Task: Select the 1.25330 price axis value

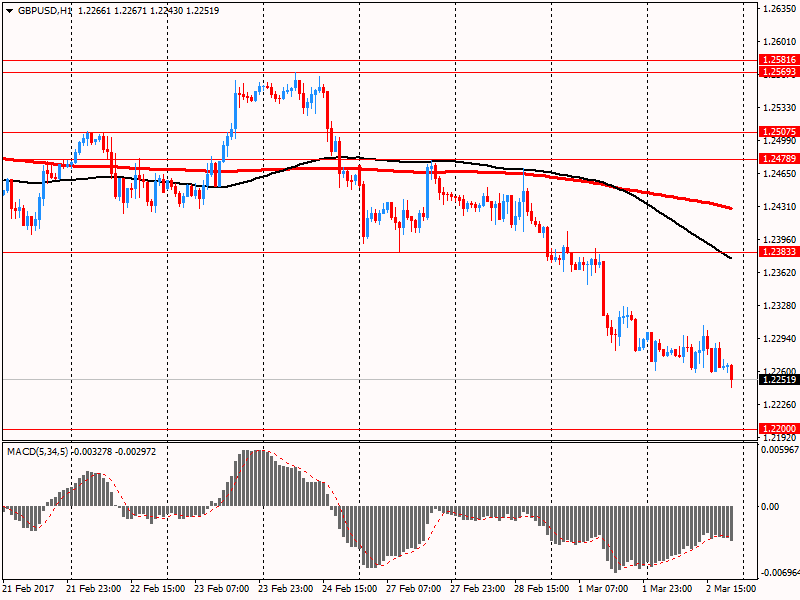Action: (780, 108)
